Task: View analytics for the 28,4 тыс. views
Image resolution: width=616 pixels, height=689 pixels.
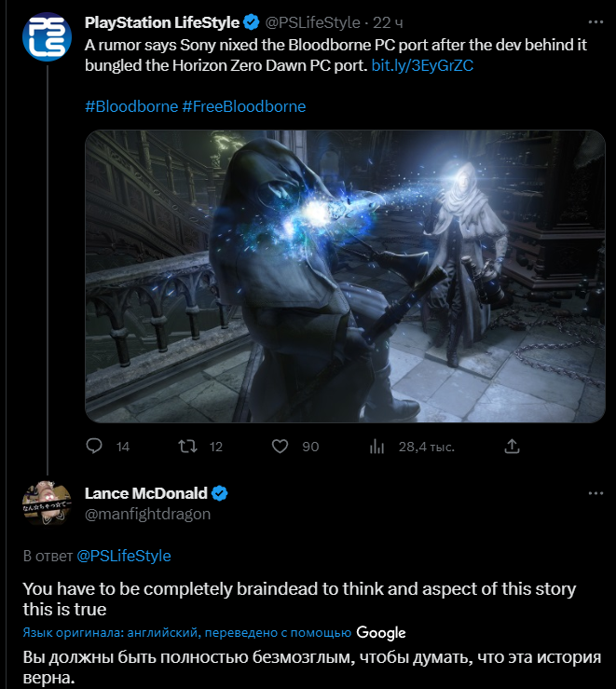Action: coord(377,447)
